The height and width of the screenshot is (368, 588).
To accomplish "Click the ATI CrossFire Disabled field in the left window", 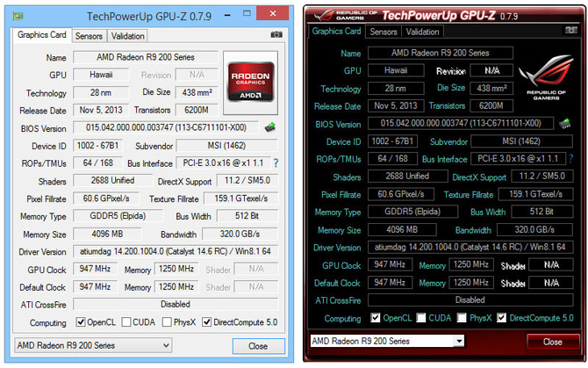I will (176, 304).
